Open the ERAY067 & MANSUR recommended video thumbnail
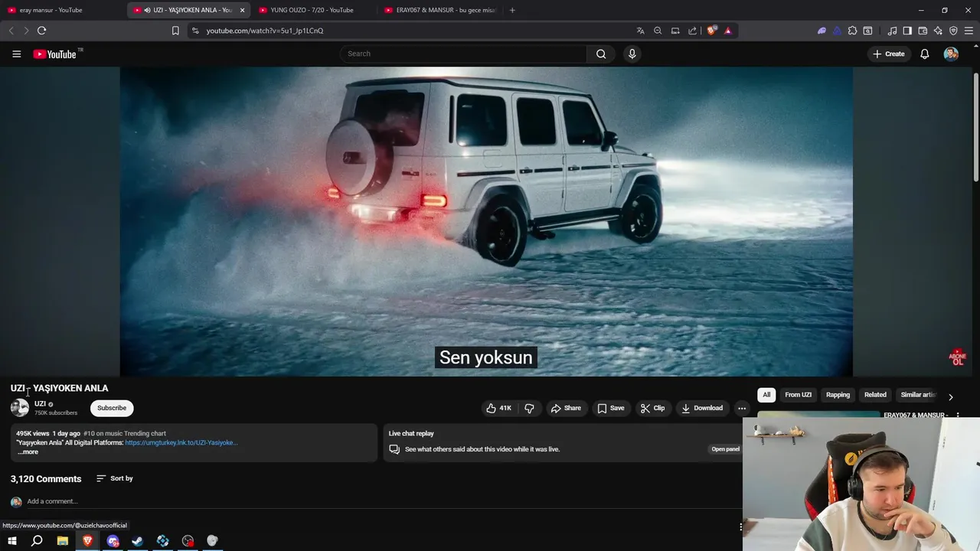Image resolution: width=980 pixels, height=551 pixels. pos(819,415)
